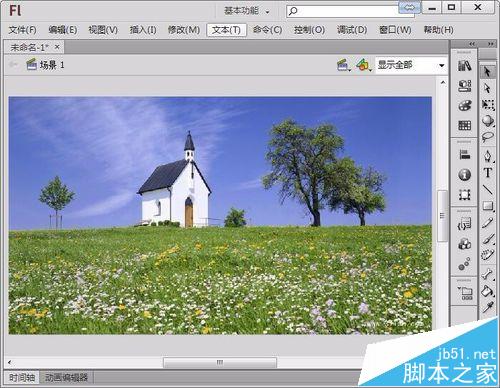Click the stage horizontal scrollbar thumb

click(220, 362)
